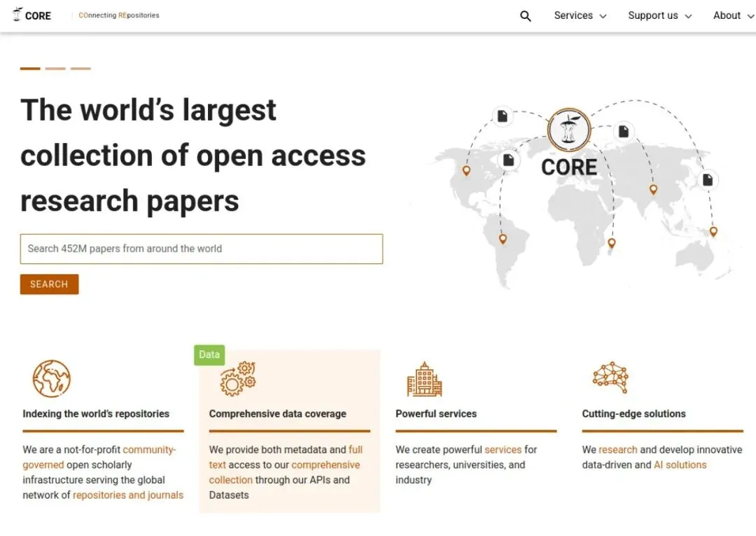
Task: Click the circular CORE apple emblem on map
Action: point(569,130)
